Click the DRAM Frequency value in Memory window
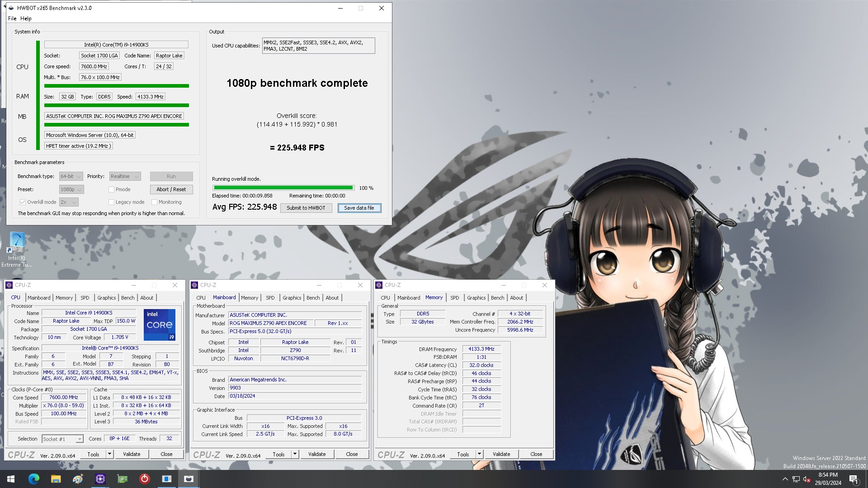Screen dimensions: 868x488 [x=481, y=349]
